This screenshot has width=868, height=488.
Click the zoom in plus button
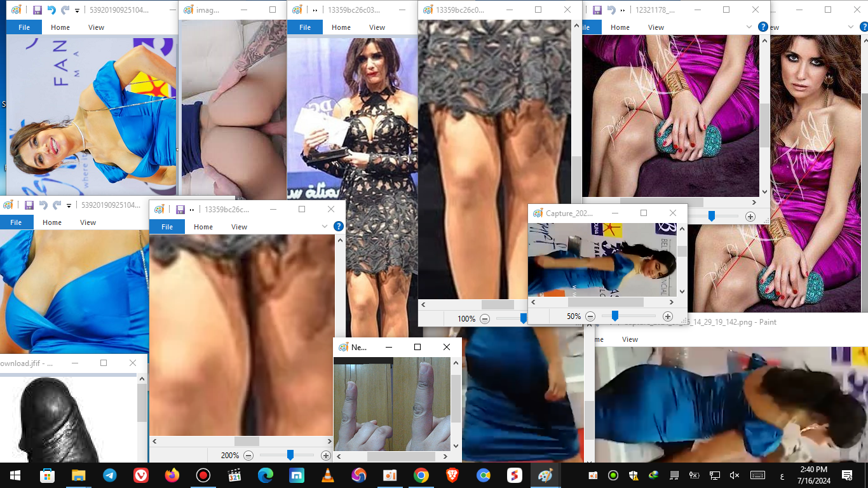pos(667,316)
